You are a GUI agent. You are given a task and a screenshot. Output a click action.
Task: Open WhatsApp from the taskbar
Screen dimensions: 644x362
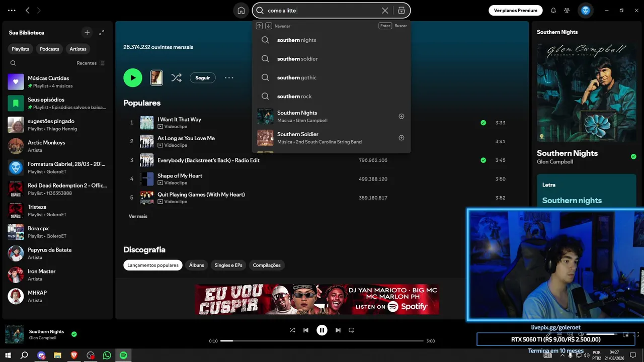tap(107, 355)
